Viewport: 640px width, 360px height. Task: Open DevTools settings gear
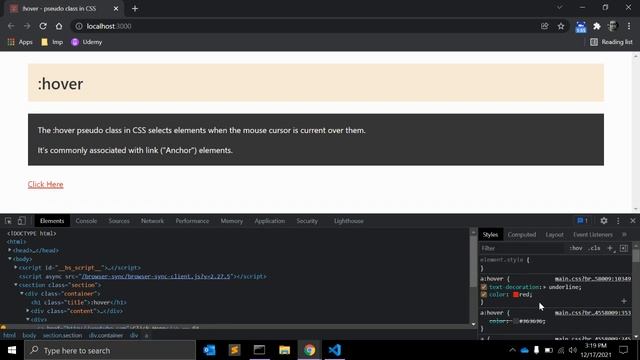coord(604,221)
